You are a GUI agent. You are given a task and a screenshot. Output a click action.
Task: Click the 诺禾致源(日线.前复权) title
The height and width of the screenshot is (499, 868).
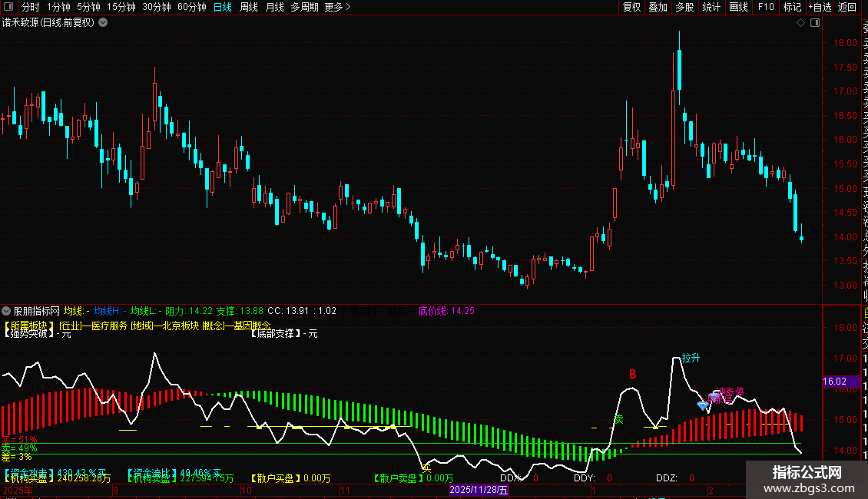click(x=48, y=23)
